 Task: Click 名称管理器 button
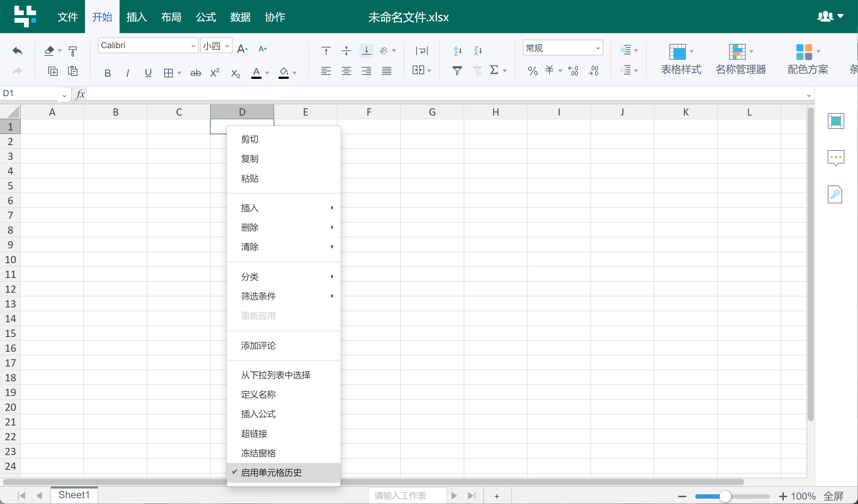point(741,59)
